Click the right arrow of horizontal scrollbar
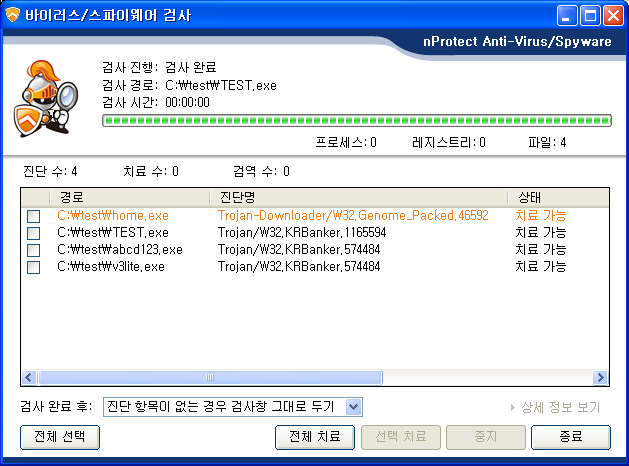 coord(601,377)
